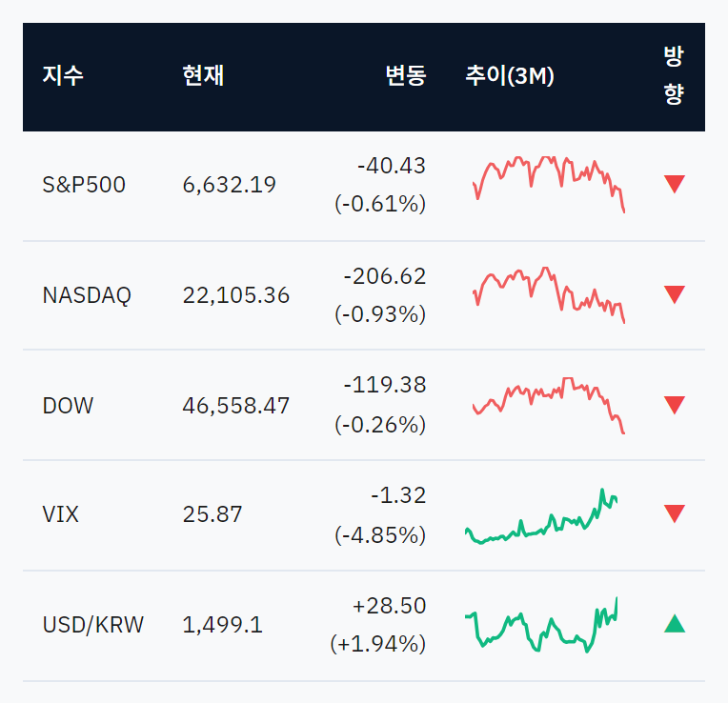Screen dimensions: 728x703
Task: Click the DOW red down arrow
Action: (674, 405)
